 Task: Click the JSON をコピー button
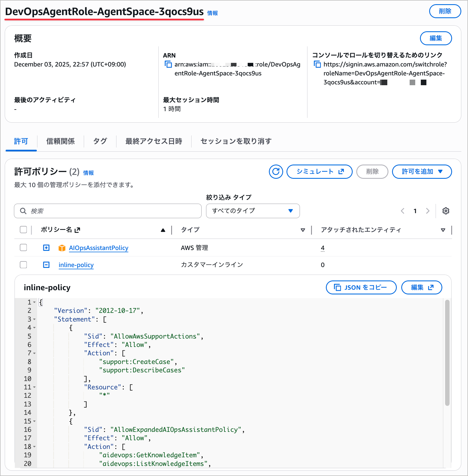click(361, 287)
